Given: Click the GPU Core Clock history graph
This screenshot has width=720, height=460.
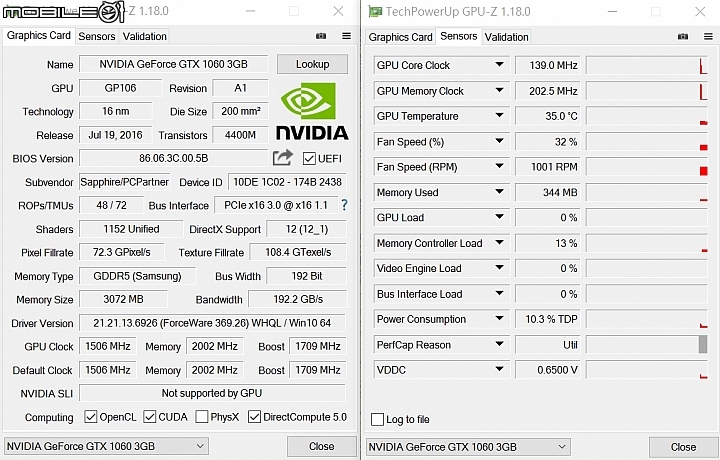Looking at the screenshot, I should pyautogui.click(x=647, y=65).
